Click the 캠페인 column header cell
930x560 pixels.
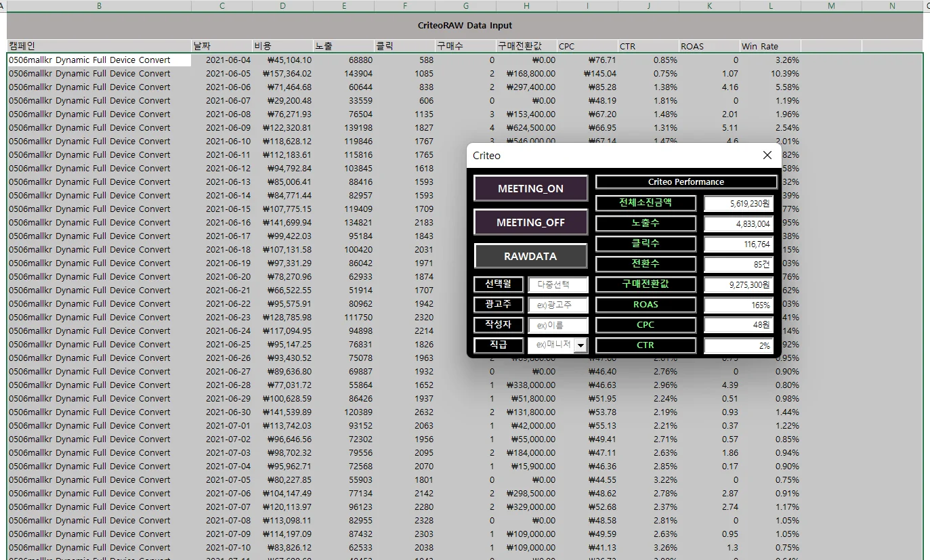100,46
